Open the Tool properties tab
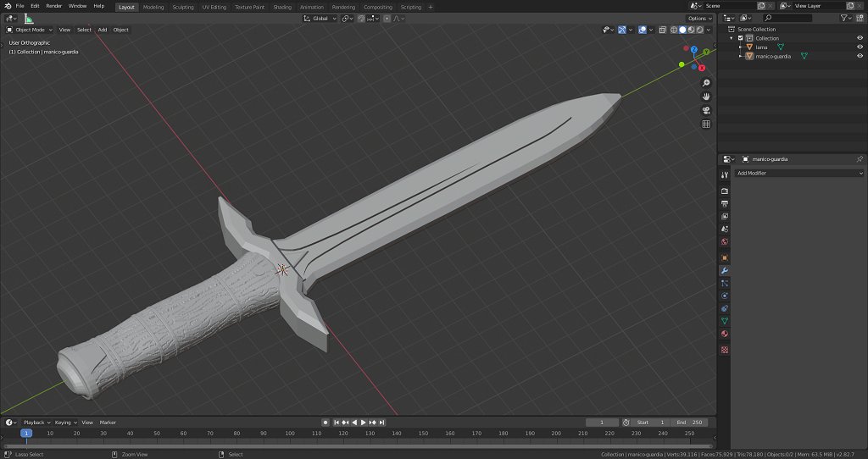Screen dimensions: 868x459 click(725, 174)
